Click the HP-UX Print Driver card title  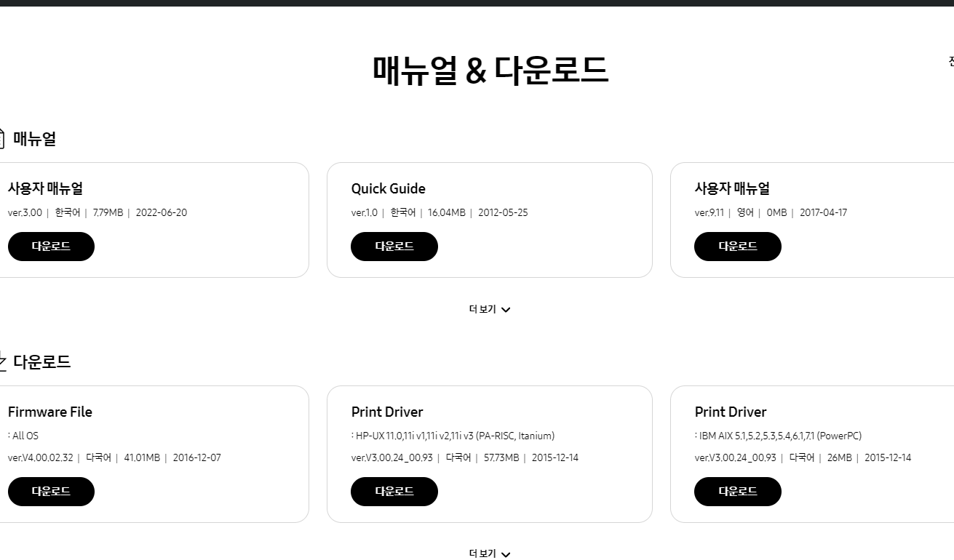pyautogui.click(x=387, y=412)
